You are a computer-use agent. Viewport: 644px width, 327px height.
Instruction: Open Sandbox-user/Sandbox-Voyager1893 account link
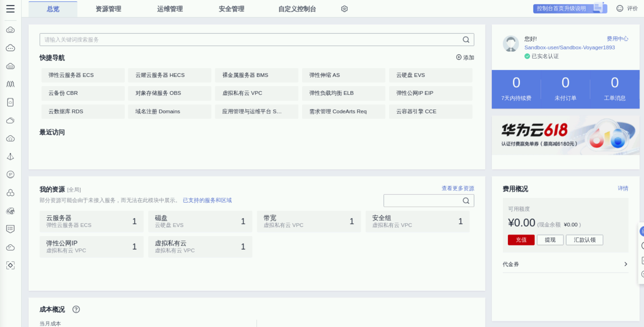569,47
